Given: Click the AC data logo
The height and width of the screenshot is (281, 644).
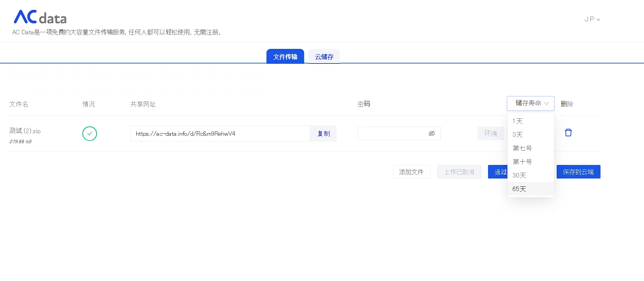Looking at the screenshot, I should pyautogui.click(x=40, y=17).
